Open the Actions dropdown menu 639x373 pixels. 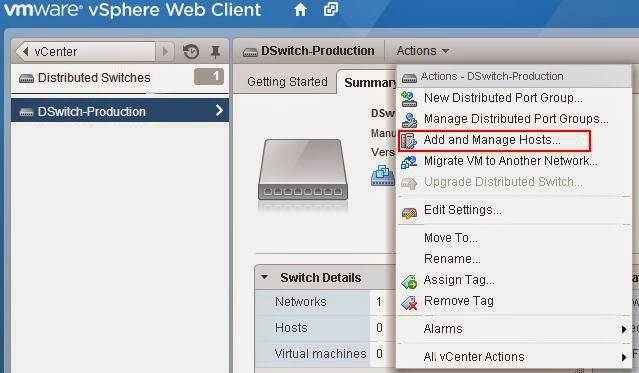click(x=423, y=51)
